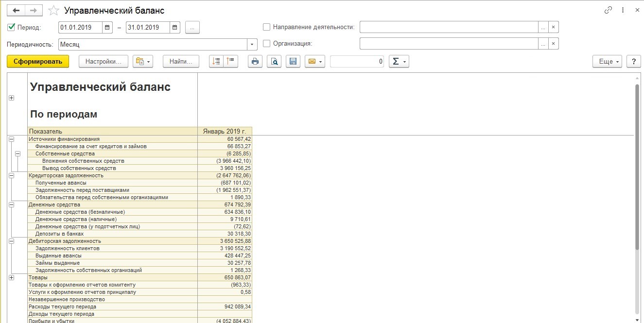The image size is (644, 323).
Task: Add report to favorites with star icon
Action: (54, 11)
